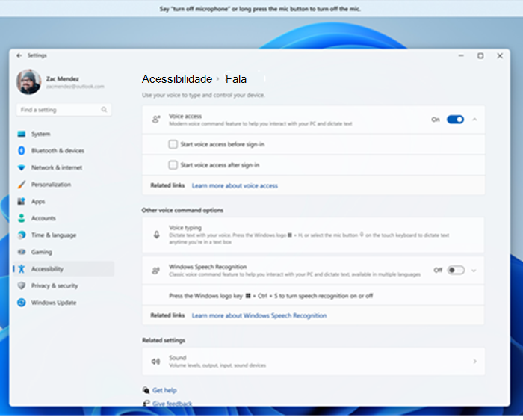The image size is (523, 420).
Task: Click the Give feedback icon
Action: coord(146,404)
